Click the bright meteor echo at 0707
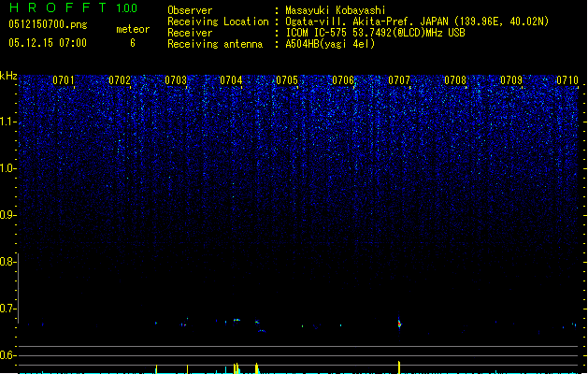588x374 pixels. click(399, 324)
